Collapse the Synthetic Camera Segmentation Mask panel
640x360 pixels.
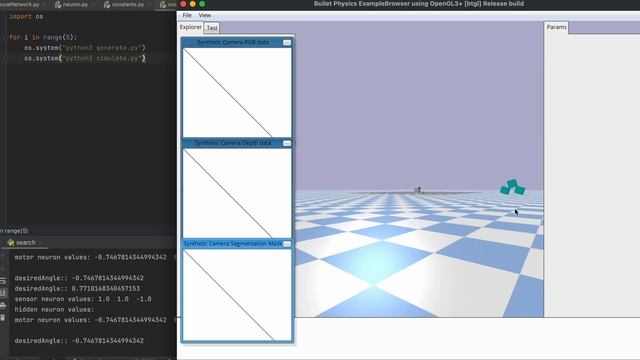point(287,244)
